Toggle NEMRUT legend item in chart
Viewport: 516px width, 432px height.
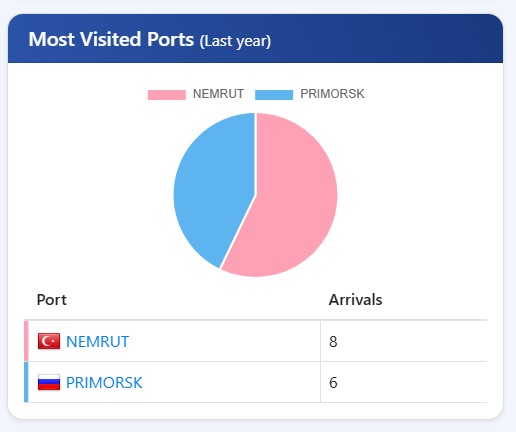point(196,94)
